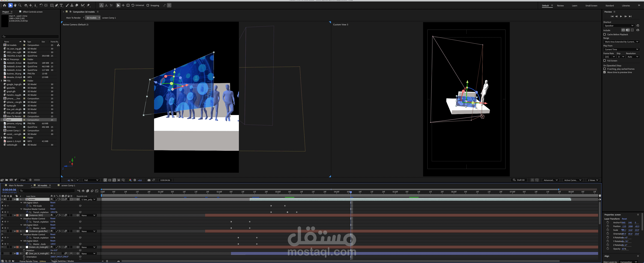Click Toggle Switches / Modes button
Viewport: 644px width, 263px height.
click(x=63, y=261)
